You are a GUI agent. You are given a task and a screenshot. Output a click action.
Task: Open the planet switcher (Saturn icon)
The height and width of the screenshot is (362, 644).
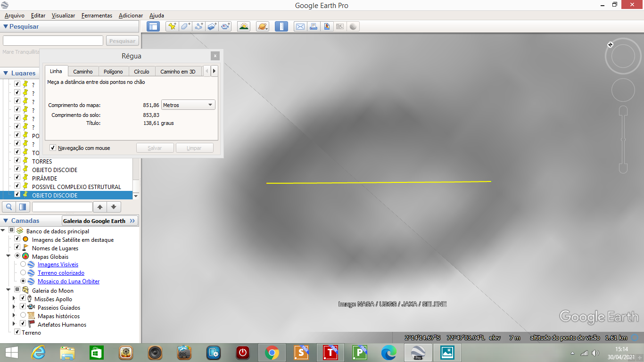263,26
